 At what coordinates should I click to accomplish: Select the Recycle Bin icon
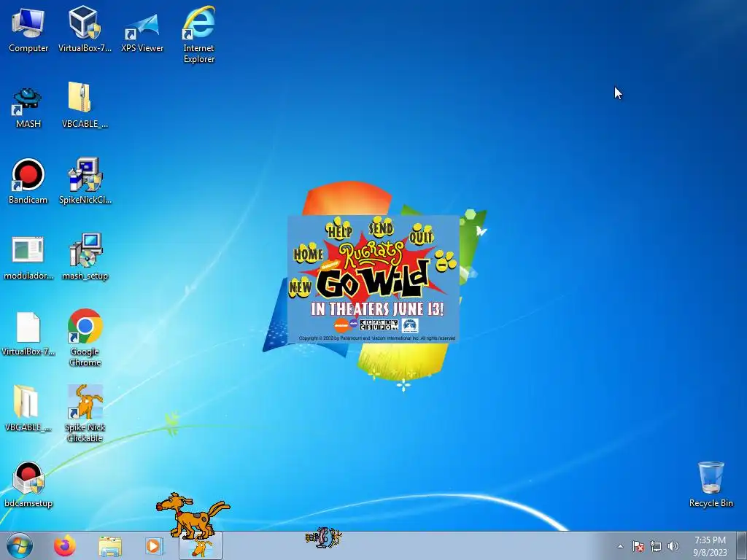(x=711, y=484)
